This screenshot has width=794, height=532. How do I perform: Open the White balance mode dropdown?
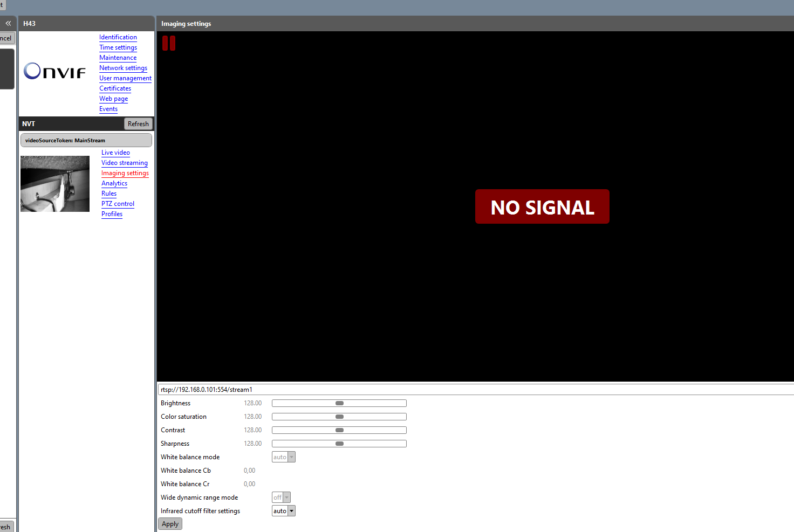click(x=284, y=457)
